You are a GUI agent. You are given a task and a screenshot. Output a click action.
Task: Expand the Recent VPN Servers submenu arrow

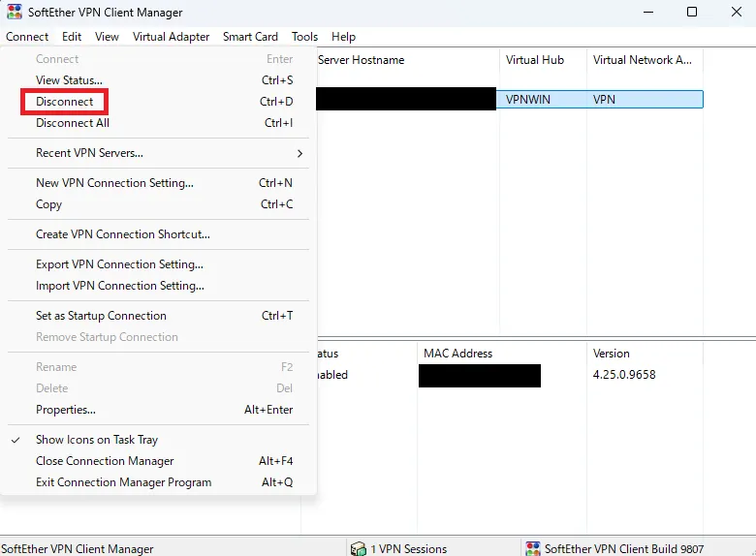299,153
